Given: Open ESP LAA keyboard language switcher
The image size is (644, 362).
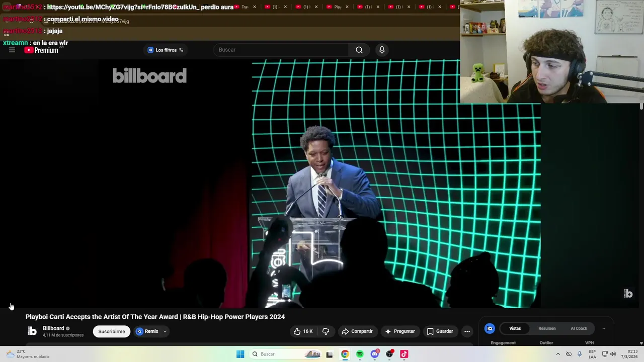Looking at the screenshot, I should point(592,354).
